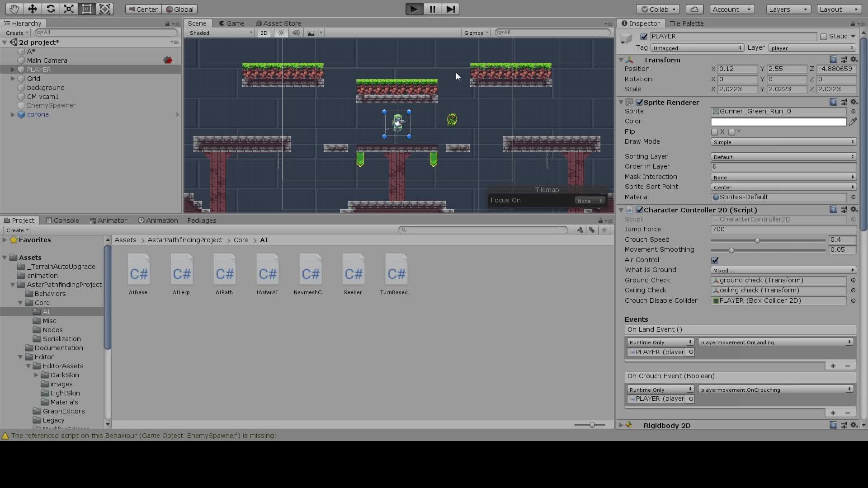Select the Move tool
The width and height of the screenshot is (868, 488).
pos(32,9)
